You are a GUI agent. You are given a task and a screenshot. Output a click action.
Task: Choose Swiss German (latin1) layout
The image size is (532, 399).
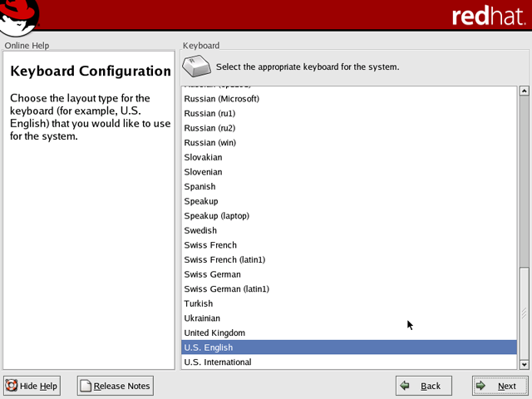226,289
